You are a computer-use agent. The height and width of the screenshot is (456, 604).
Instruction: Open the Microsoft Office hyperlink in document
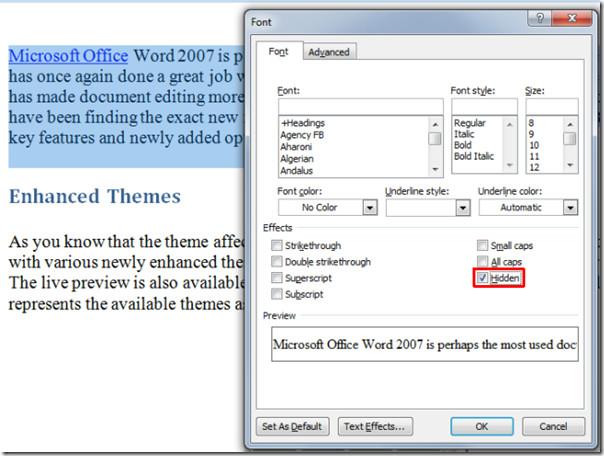point(68,56)
